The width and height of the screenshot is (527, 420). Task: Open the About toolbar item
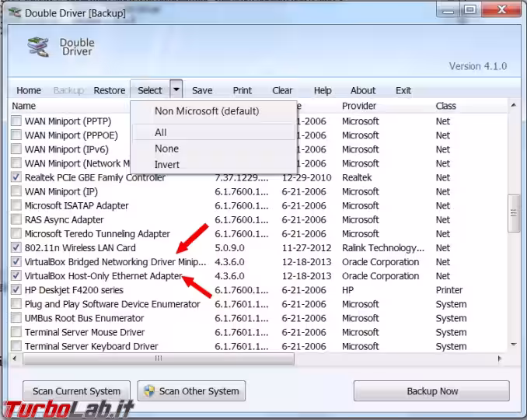(363, 90)
